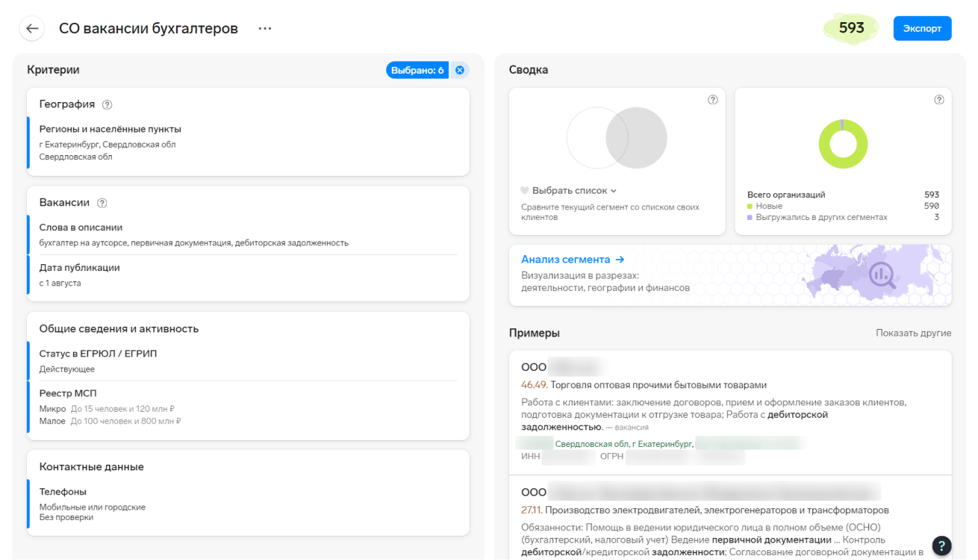Clear selected criteria with the X icon
The height and width of the screenshot is (560, 978).
(x=459, y=70)
